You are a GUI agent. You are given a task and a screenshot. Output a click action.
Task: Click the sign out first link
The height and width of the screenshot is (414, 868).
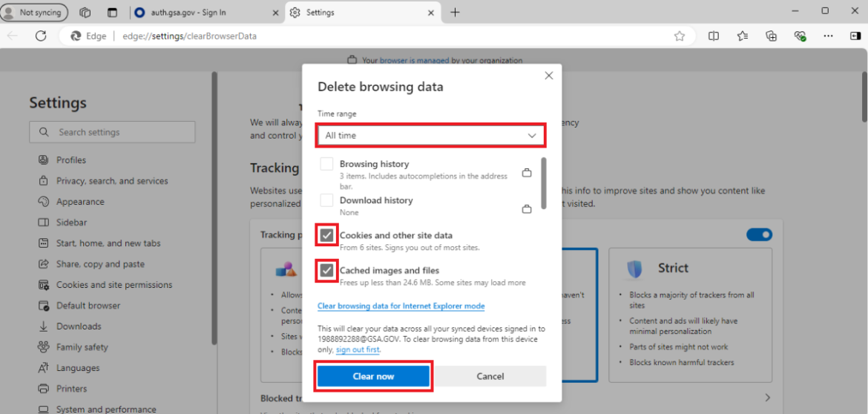coord(358,349)
